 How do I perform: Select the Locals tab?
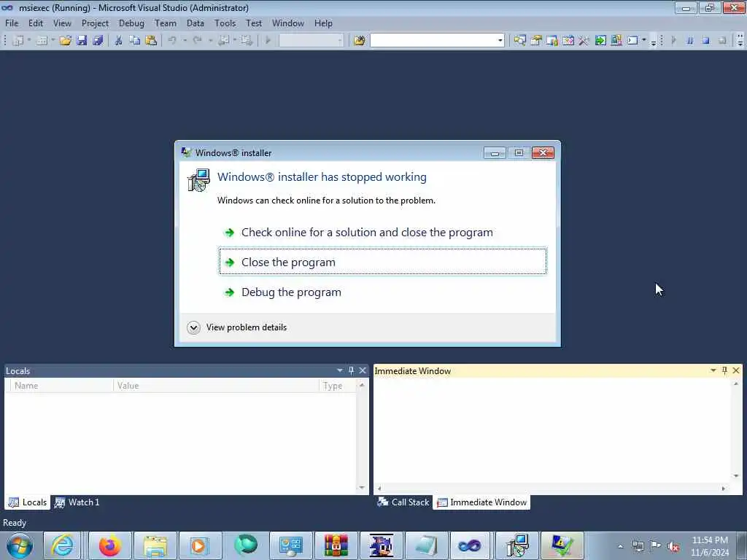pyautogui.click(x=28, y=502)
